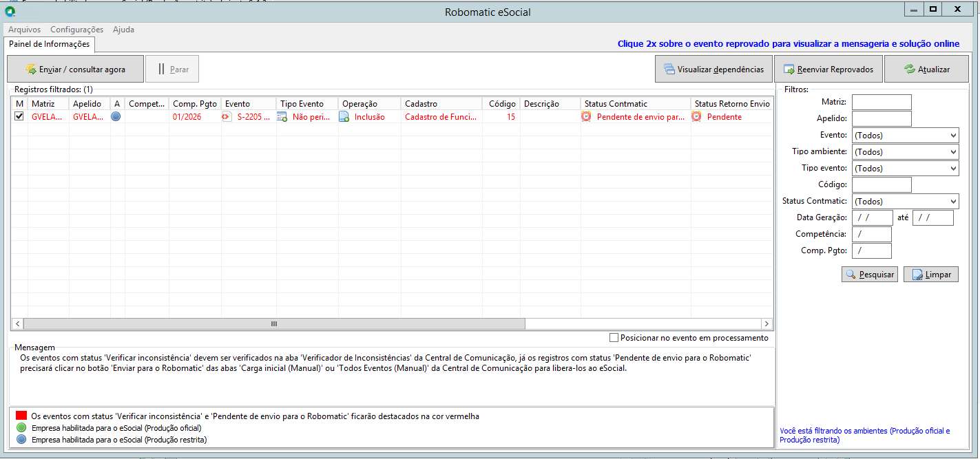
Task: Click the Tipo Evento column header
Action: pos(307,104)
